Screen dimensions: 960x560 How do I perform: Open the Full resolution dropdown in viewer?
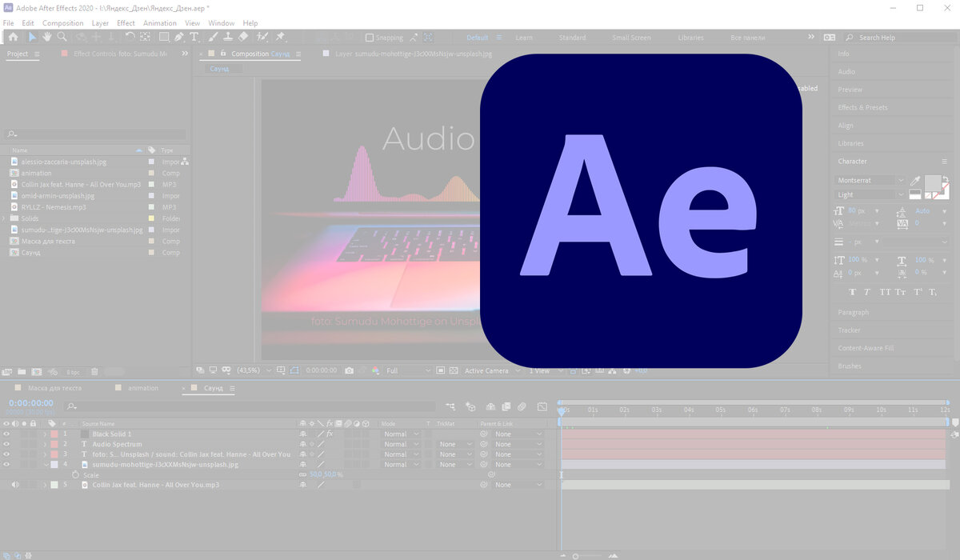pyautogui.click(x=408, y=371)
